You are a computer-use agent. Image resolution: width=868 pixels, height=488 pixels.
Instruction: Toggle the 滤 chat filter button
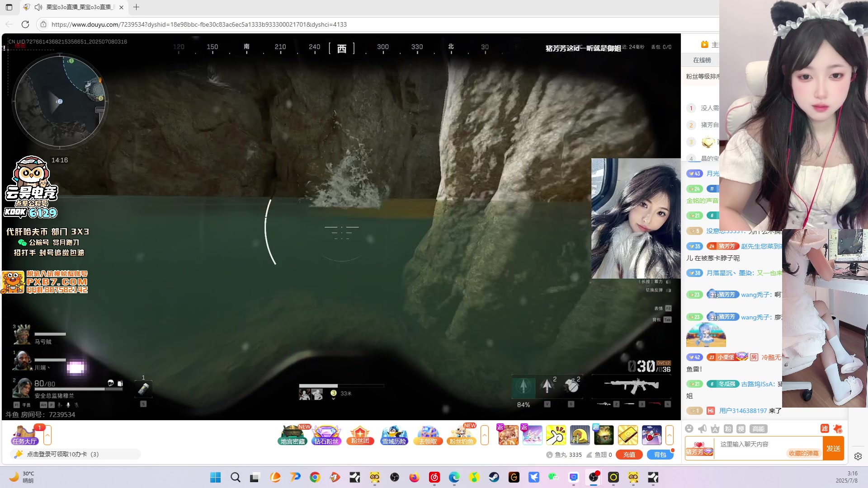coord(825,428)
